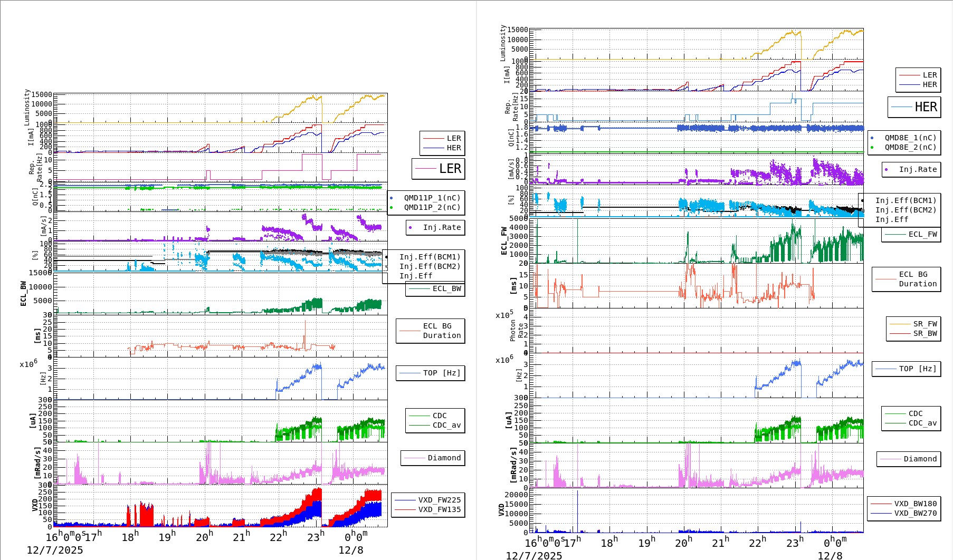Click CDC_av legend in left panel
The image size is (953, 560).
pos(446,425)
